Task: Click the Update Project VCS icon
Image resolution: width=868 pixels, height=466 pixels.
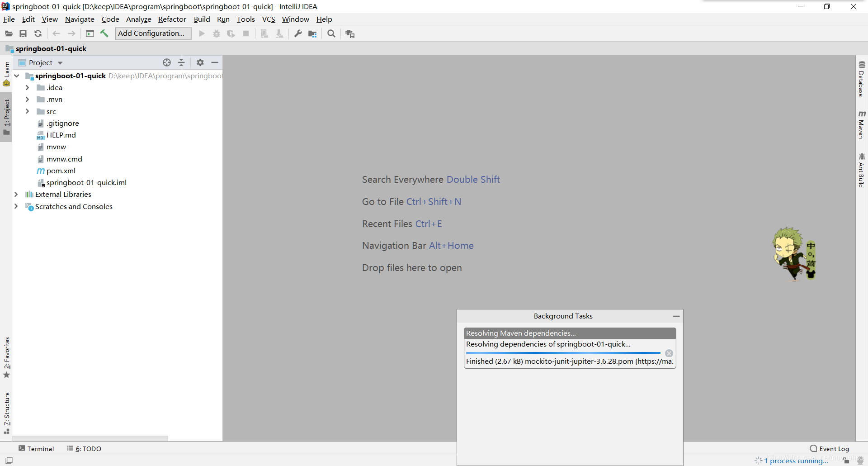Action: coord(264,33)
